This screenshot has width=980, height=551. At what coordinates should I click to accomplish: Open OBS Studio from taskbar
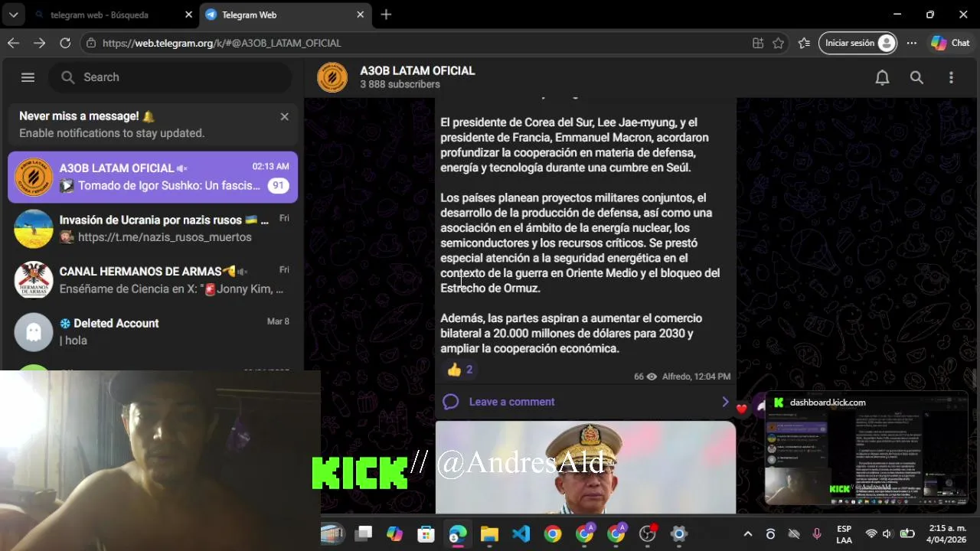pyautogui.click(x=648, y=533)
